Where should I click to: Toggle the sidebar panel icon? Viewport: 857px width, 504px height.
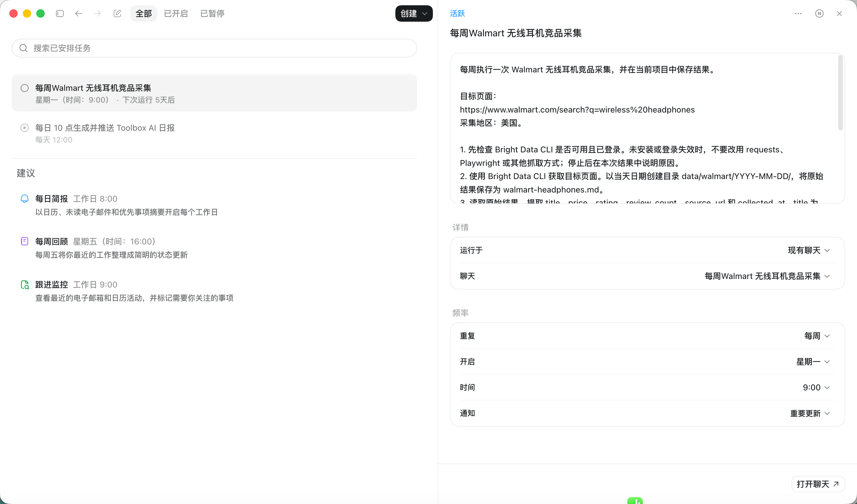60,13
